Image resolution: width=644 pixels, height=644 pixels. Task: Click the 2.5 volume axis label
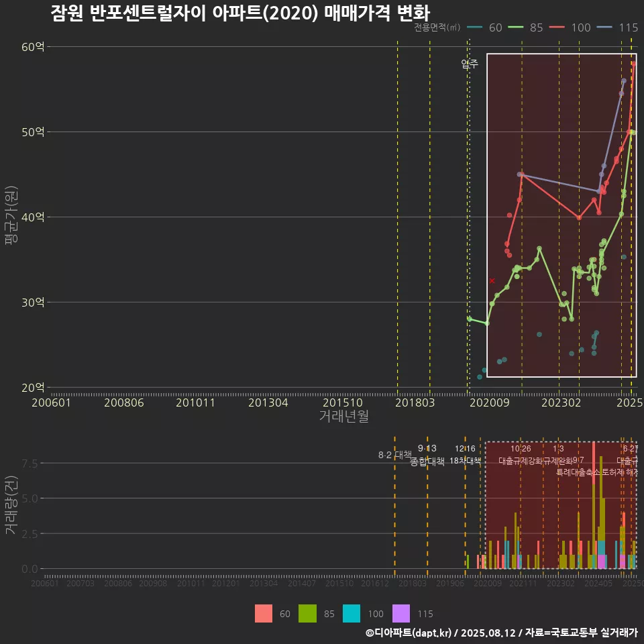tap(30, 534)
